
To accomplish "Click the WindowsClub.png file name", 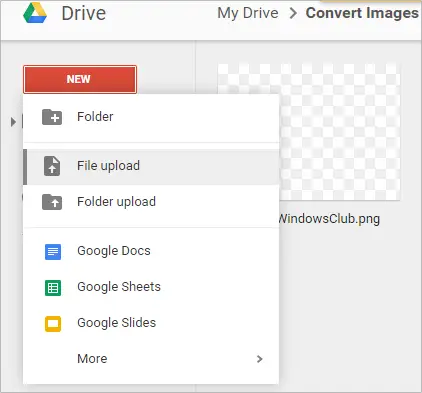I will (329, 219).
